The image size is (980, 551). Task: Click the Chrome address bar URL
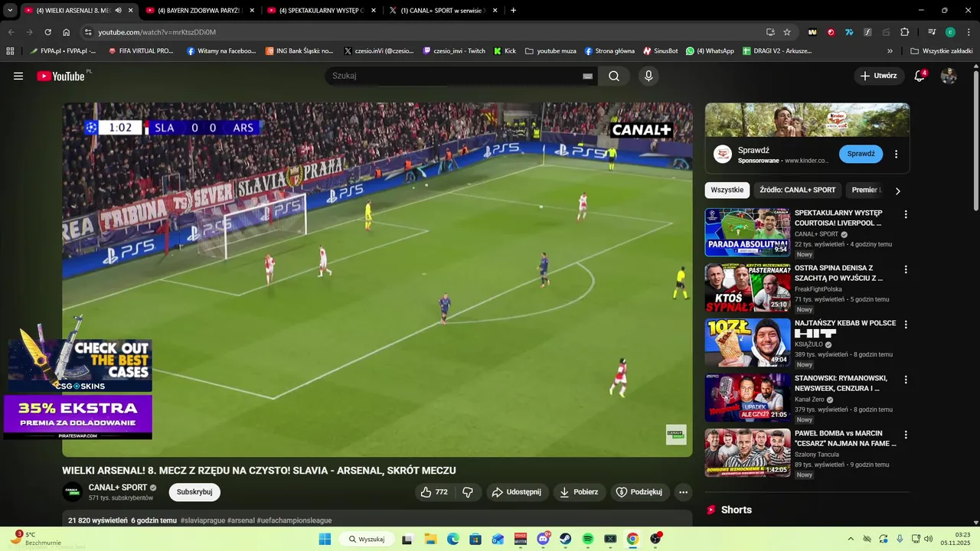point(157,32)
